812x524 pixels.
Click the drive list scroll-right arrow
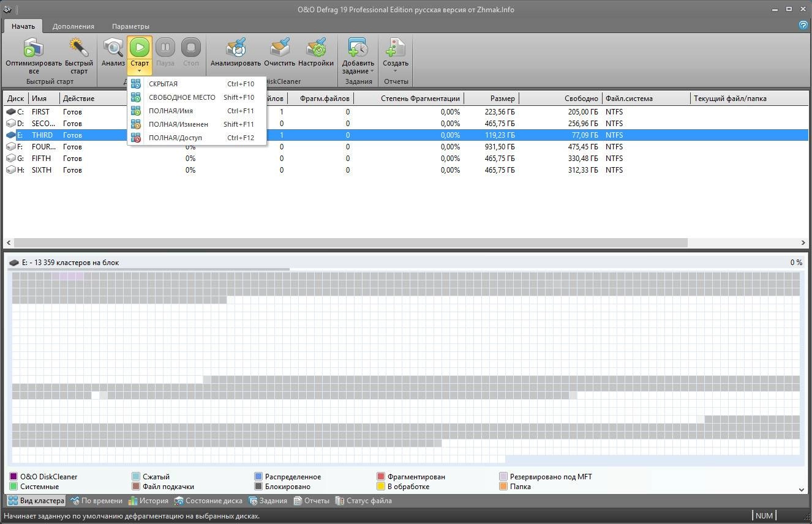(x=803, y=243)
